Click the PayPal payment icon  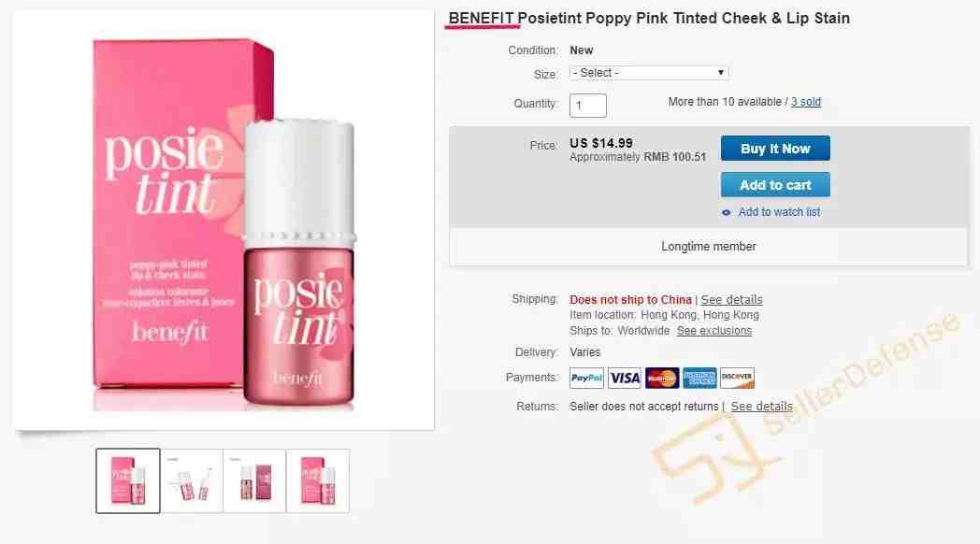pyautogui.click(x=586, y=378)
